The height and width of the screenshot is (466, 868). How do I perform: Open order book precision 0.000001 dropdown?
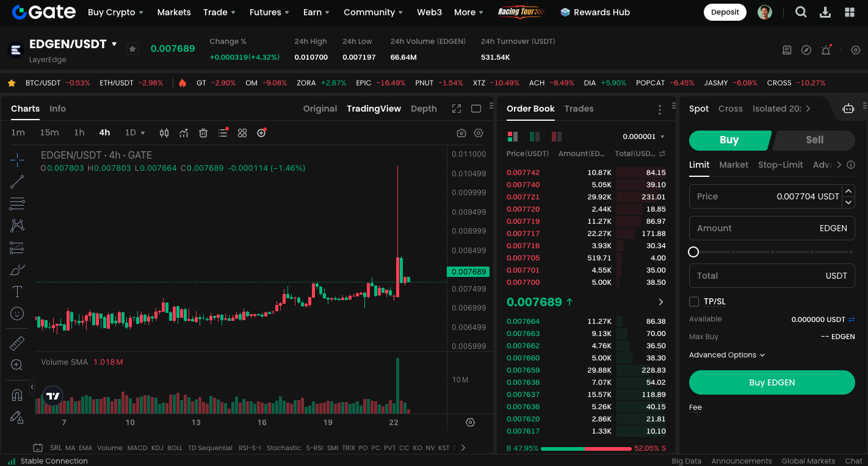click(x=643, y=137)
